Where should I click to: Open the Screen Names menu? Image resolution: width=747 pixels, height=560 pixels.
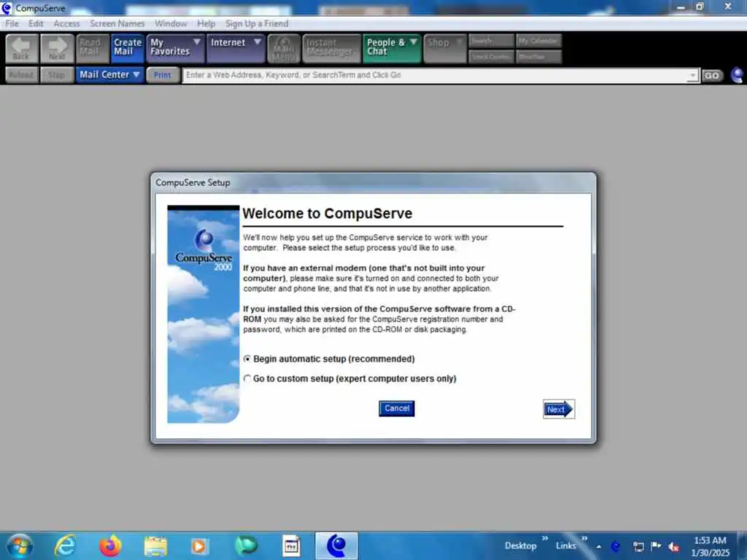117,24
